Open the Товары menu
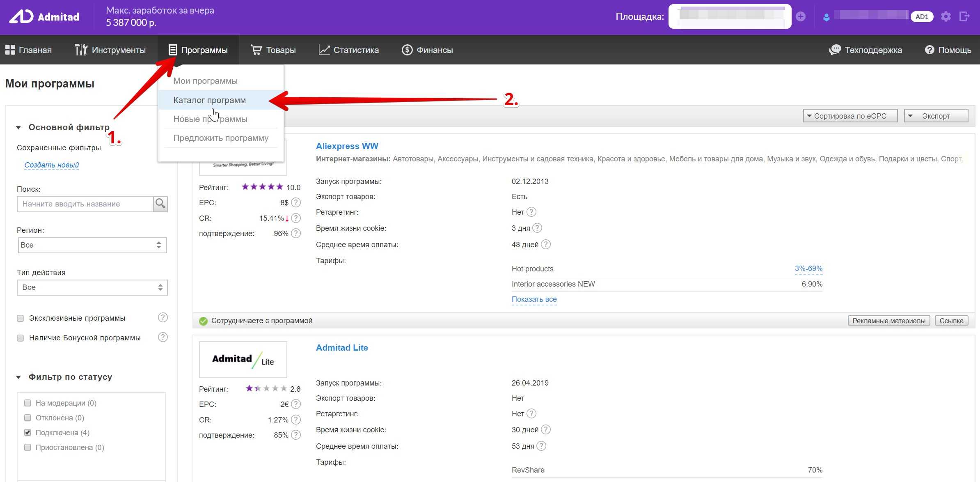Image resolution: width=980 pixels, height=482 pixels. click(273, 50)
